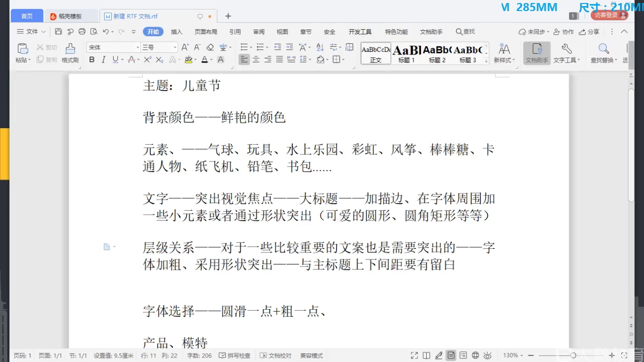Screen dimensions: 644x362
Task: Toggle Bold formatting
Action: click(92, 59)
